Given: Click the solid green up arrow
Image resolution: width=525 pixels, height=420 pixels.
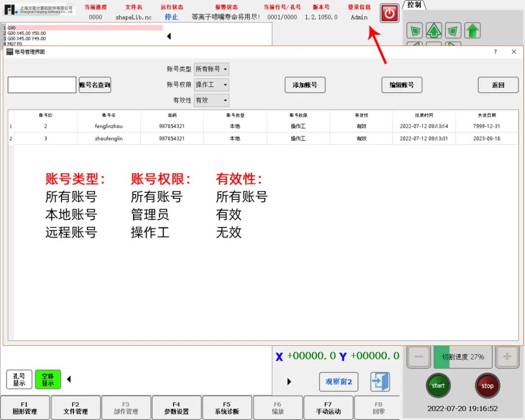Looking at the screenshot, I should [472, 31].
